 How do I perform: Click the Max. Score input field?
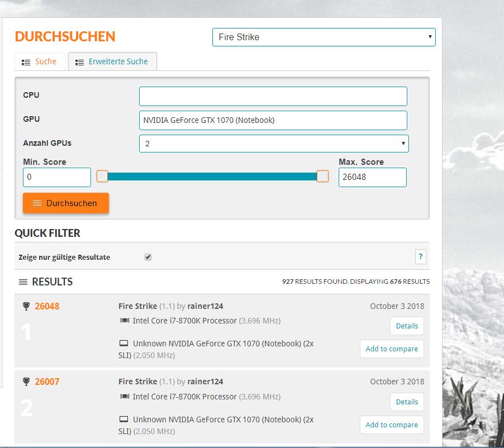tap(373, 177)
